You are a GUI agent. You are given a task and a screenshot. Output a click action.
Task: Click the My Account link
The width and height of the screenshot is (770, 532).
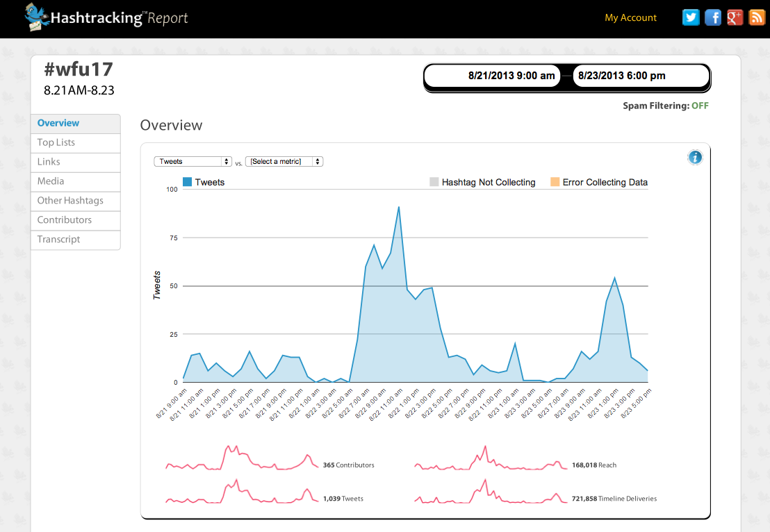(x=630, y=18)
